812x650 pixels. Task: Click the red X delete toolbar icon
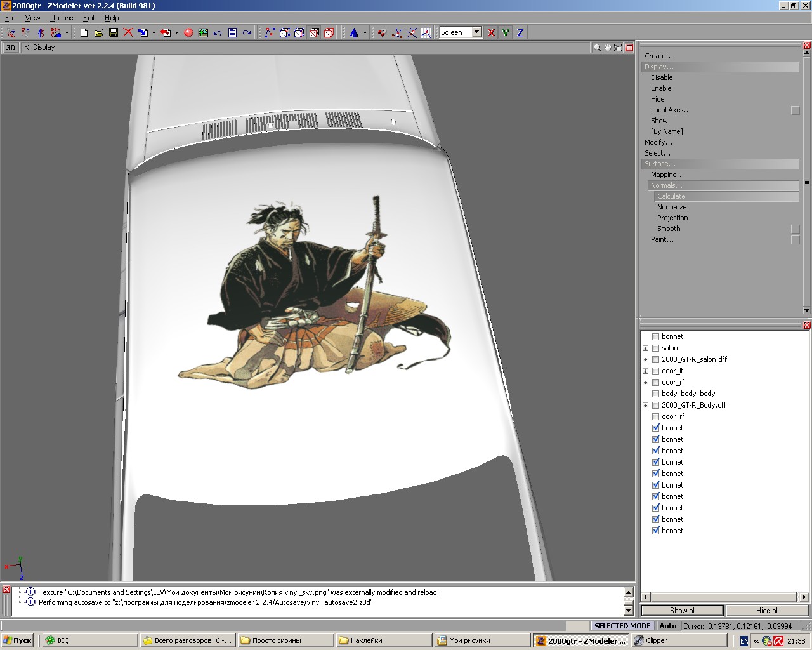coord(128,32)
